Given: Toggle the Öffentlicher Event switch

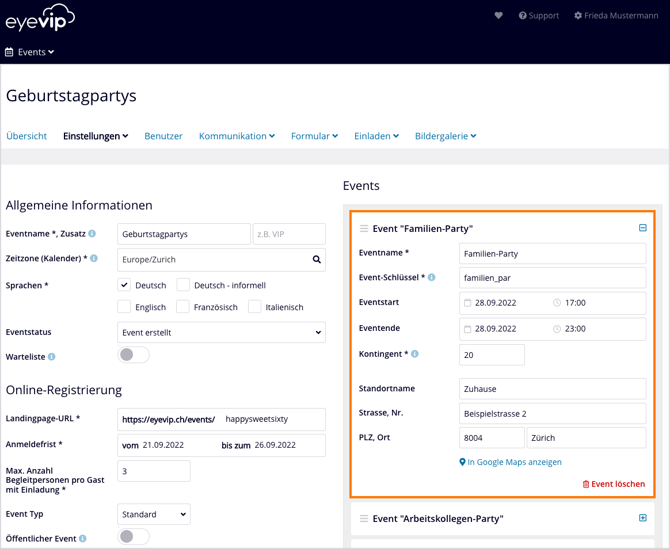Looking at the screenshot, I should pyautogui.click(x=134, y=537).
